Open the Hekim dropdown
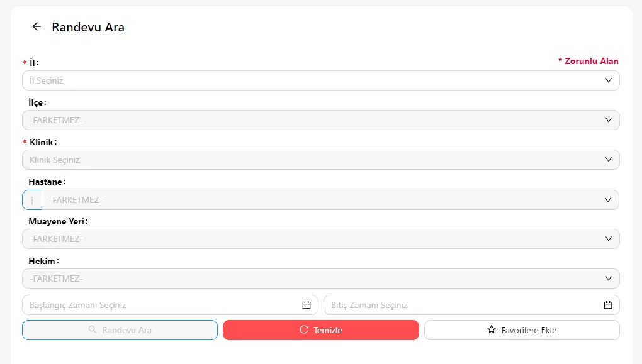Screen dimensions: 642x364 [320, 279]
